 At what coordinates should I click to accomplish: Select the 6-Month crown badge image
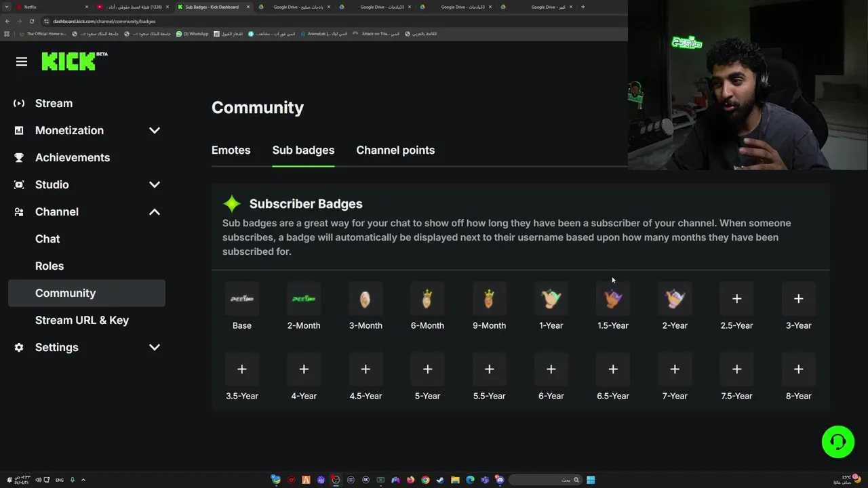[x=427, y=298]
